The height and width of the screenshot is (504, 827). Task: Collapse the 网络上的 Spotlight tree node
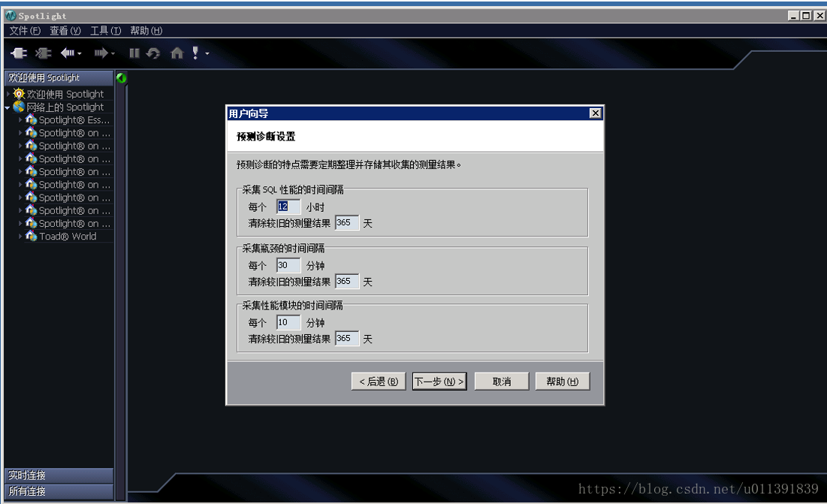(8, 107)
